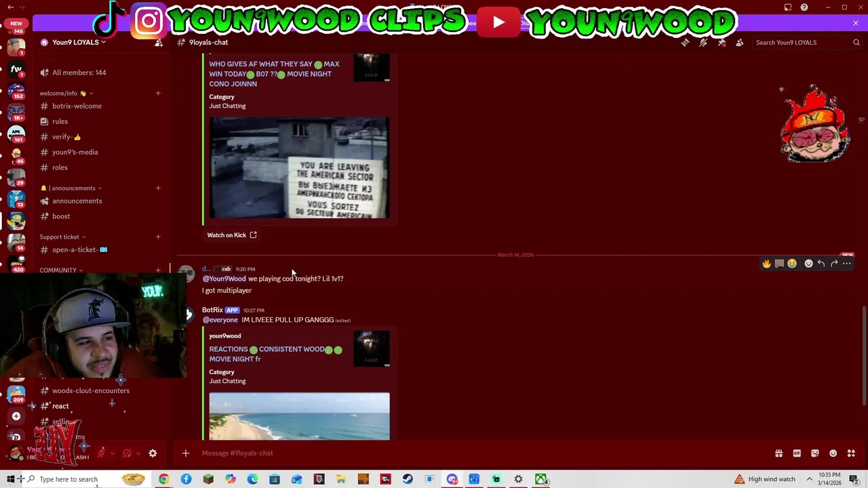This screenshot has width=868, height=488.
Task: Open the American Sector sign stream thumbnail
Action: tap(299, 168)
